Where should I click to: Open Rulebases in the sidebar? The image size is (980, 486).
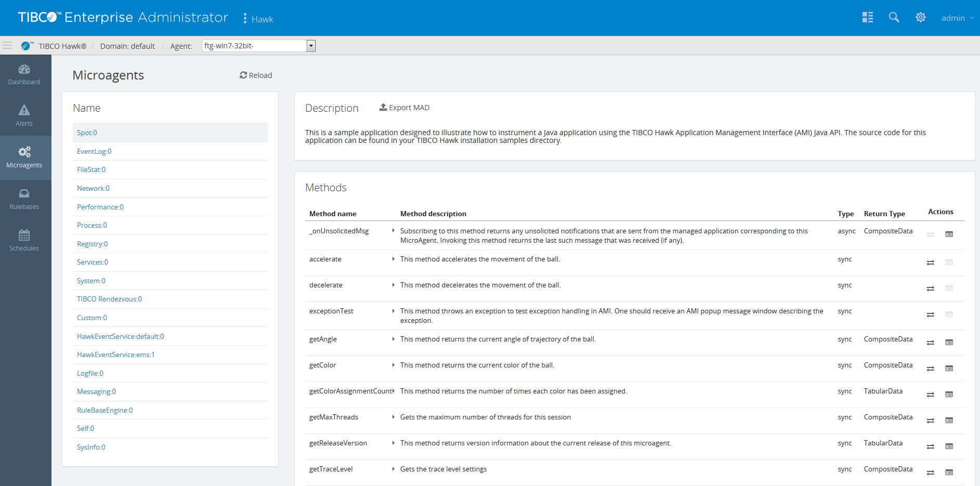tap(24, 199)
